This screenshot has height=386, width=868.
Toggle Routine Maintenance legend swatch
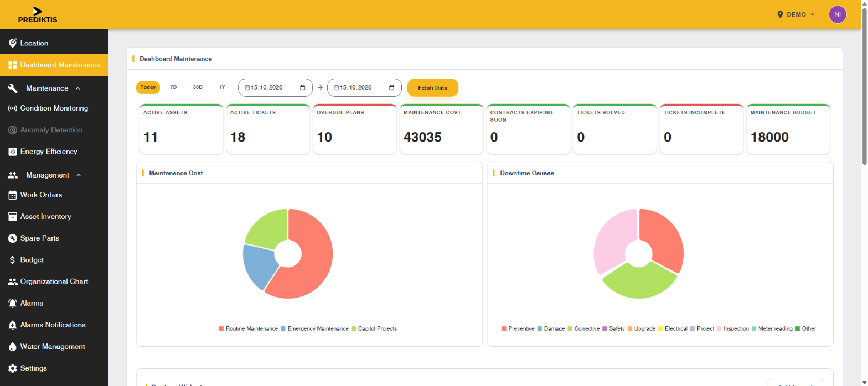[x=221, y=328]
